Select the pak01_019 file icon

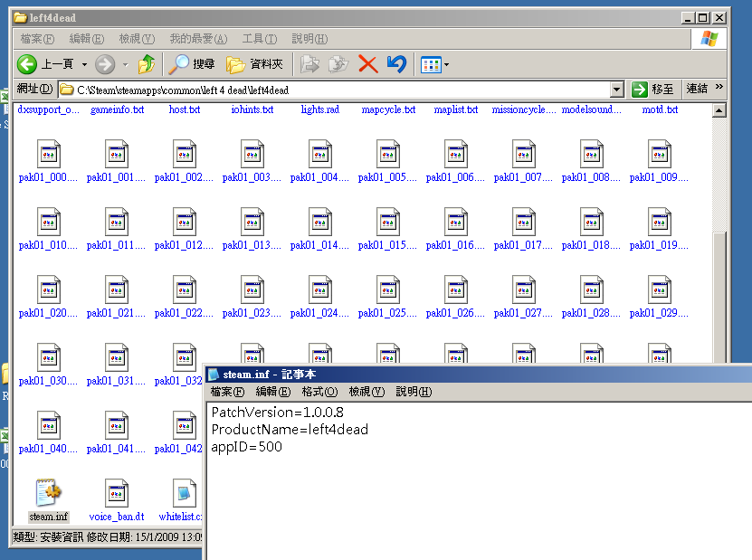(x=659, y=223)
